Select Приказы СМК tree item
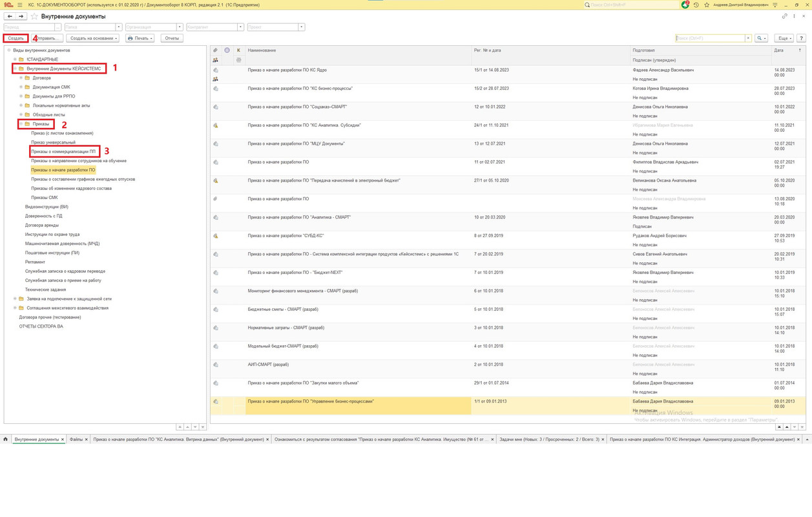This screenshot has width=812, height=517. click(45, 198)
